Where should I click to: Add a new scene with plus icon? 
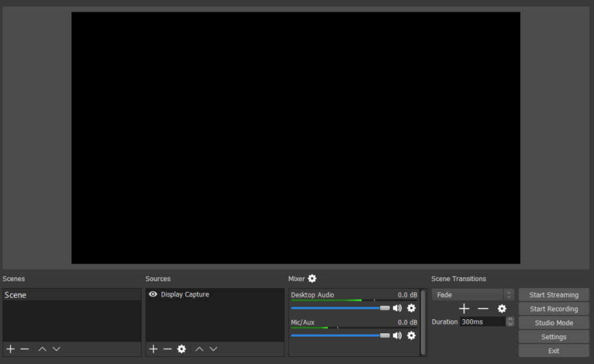point(10,349)
